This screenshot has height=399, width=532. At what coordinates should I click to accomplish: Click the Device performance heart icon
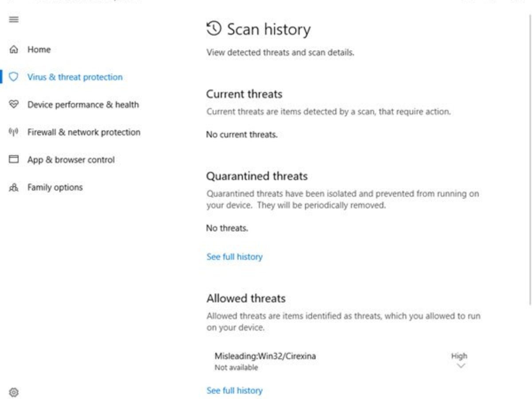14,105
